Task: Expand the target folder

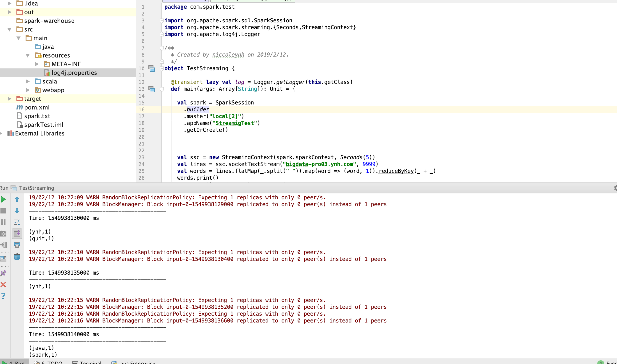Action: coord(10,99)
